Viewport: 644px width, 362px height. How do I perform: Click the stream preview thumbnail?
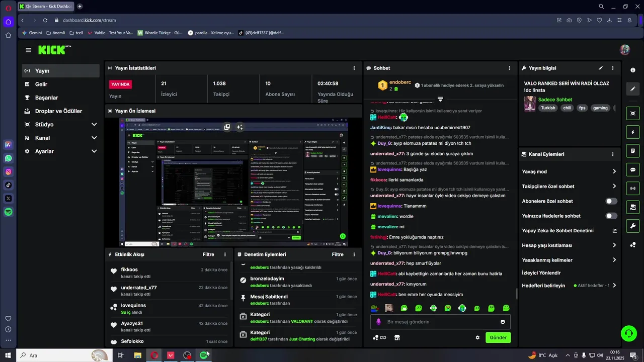coord(233,183)
